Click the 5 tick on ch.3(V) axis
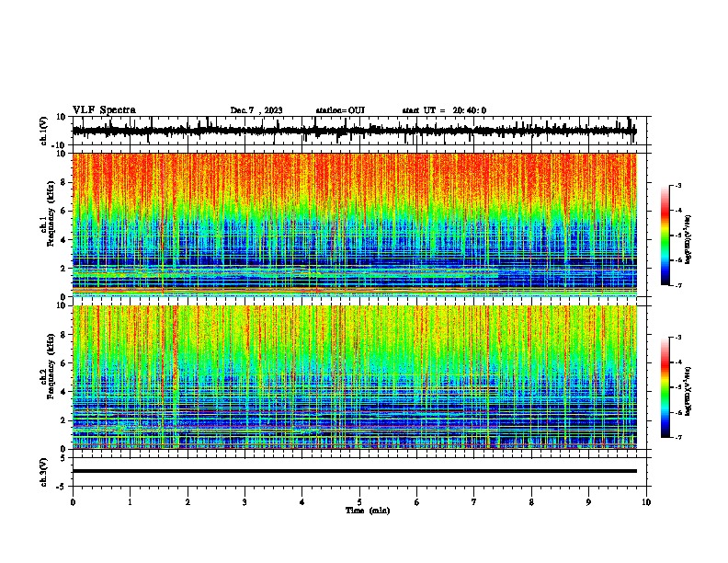The image size is (728, 563). pyautogui.click(x=63, y=458)
